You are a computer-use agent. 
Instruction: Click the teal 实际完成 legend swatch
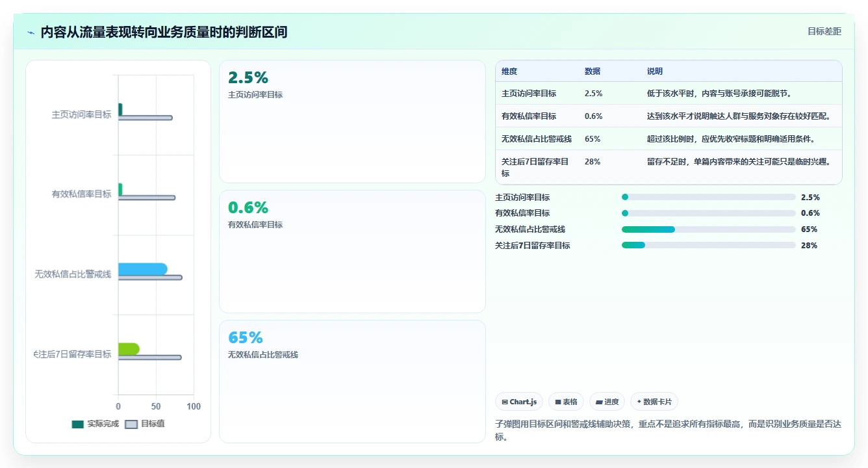point(77,424)
